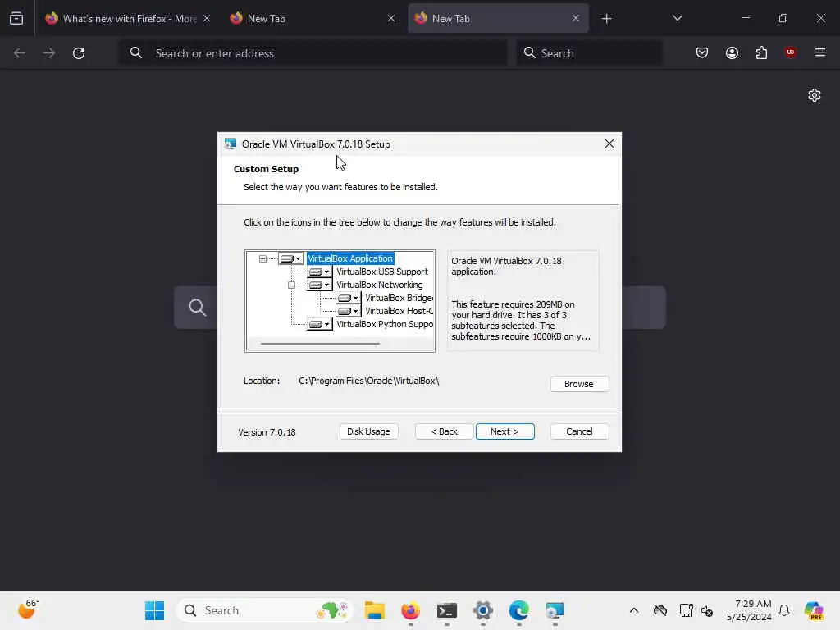Close the middle New Tab
840x630 pixels.
point(391,19)
